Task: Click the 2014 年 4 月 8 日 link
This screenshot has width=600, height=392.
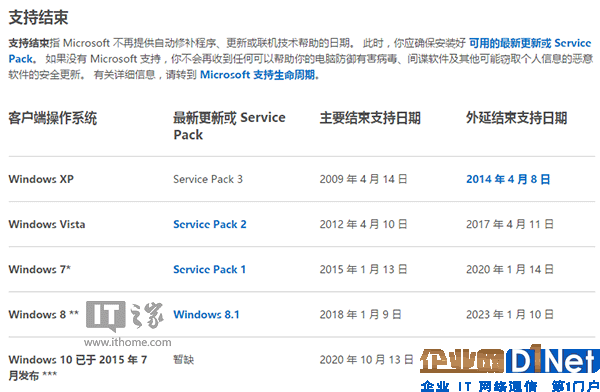Action: click(x=508, y=179)
